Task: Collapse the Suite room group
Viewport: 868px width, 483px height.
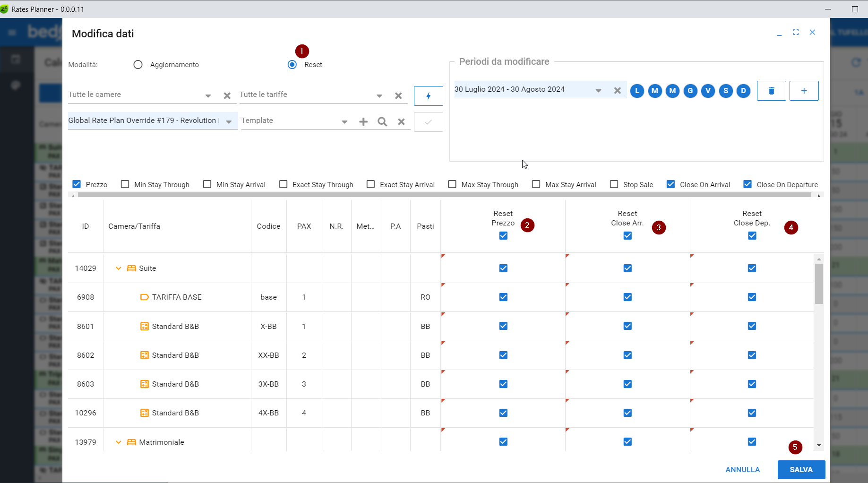Action: coord(118,268)
